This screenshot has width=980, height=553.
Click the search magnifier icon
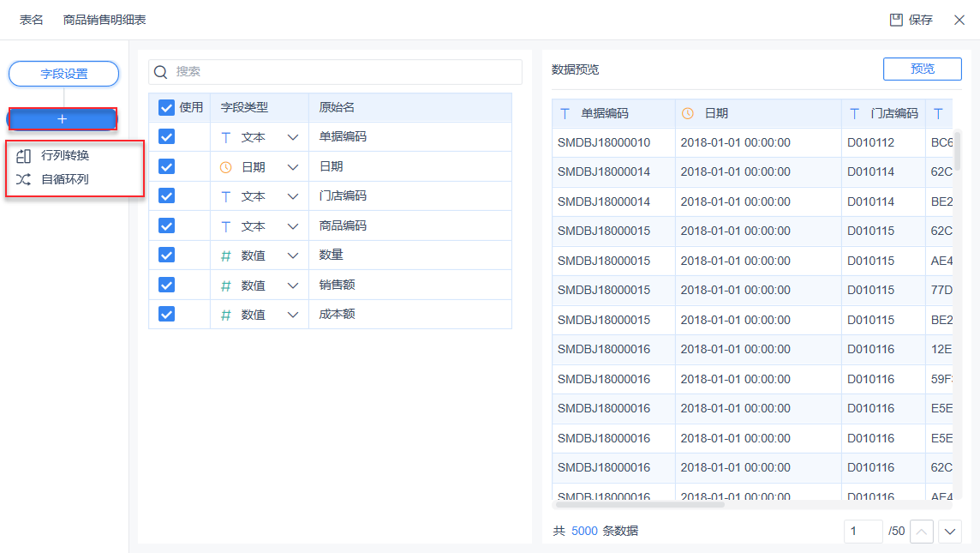click(161, 72)
